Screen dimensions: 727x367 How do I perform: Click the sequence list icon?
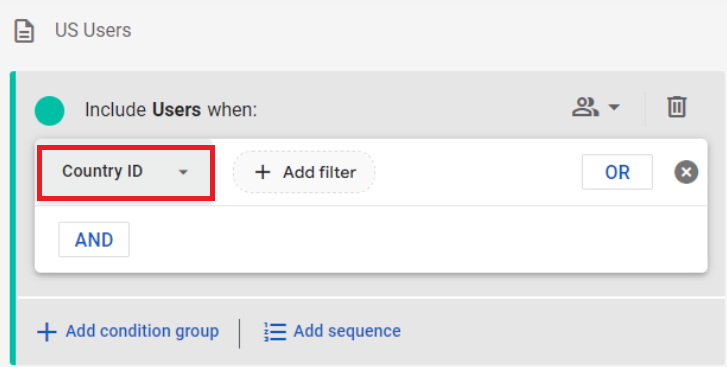tap(275, 332)
